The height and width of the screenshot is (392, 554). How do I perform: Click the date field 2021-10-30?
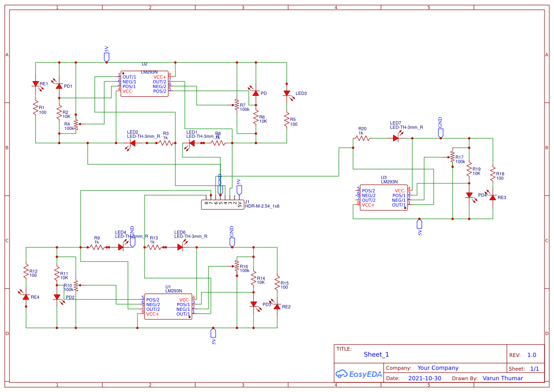(425, 378)
